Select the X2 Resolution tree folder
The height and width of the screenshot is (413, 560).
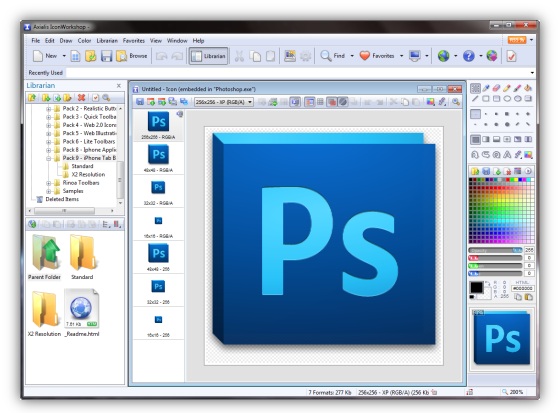click(88, 174)
